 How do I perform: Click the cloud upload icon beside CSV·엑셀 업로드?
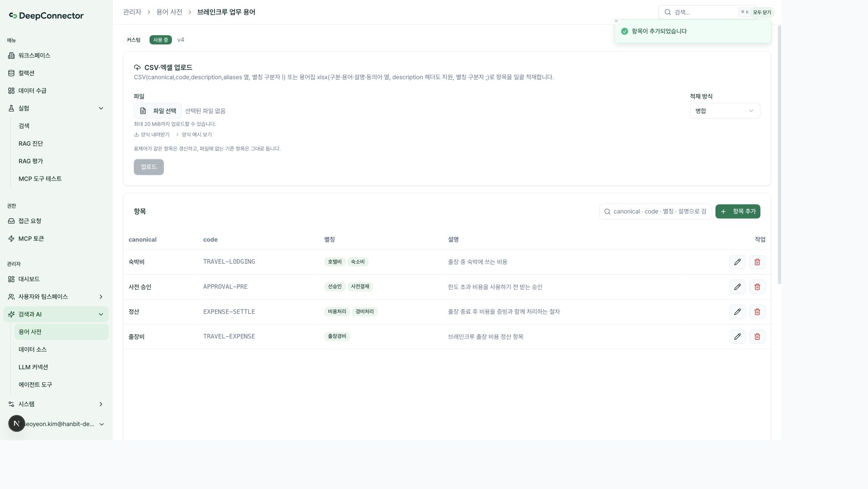[x=137, y=68]
